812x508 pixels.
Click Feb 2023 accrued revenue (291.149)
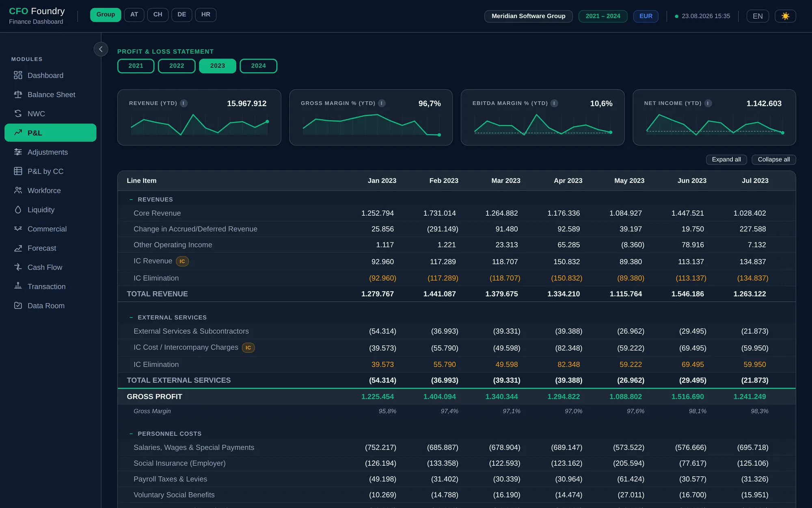tap(443, 229)
